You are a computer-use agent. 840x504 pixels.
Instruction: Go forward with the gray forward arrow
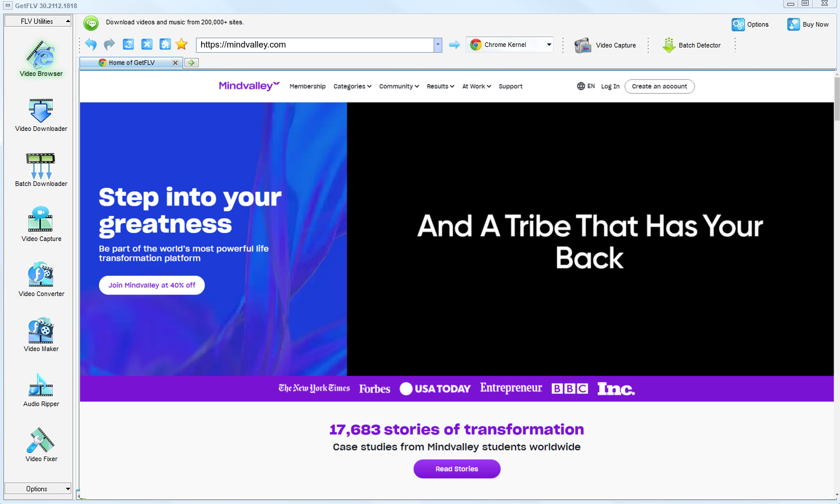click(x=110, y=44)
